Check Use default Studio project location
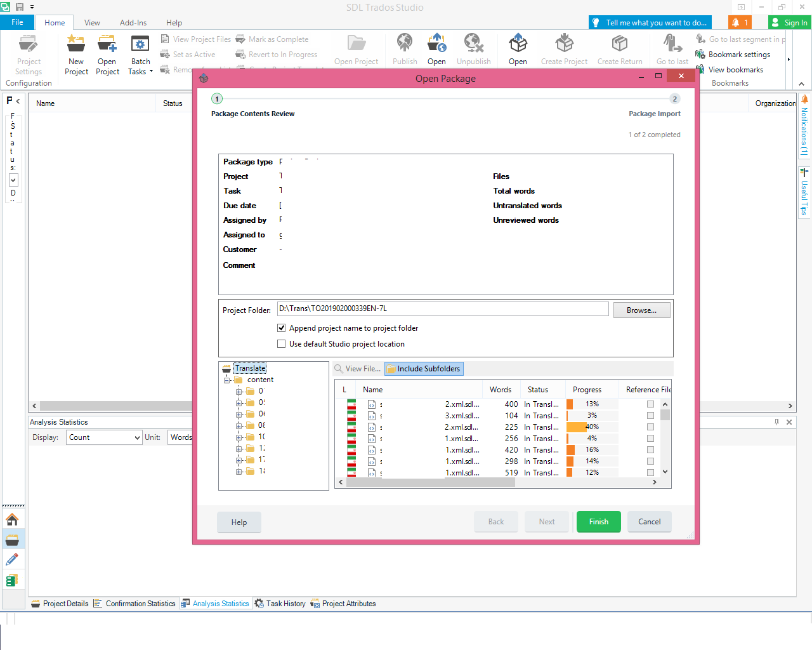This screenshot has height=650, width=812. (x=282, y=344)
